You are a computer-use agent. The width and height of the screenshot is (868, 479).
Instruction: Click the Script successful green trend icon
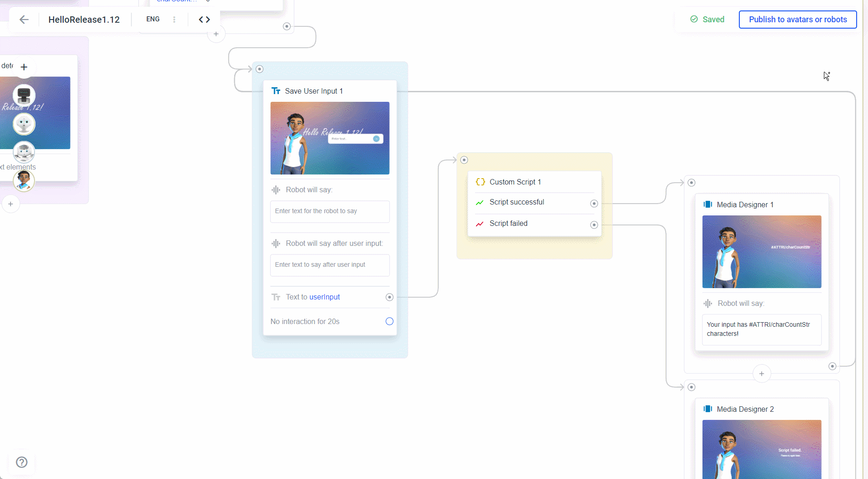tap(480, 202)
